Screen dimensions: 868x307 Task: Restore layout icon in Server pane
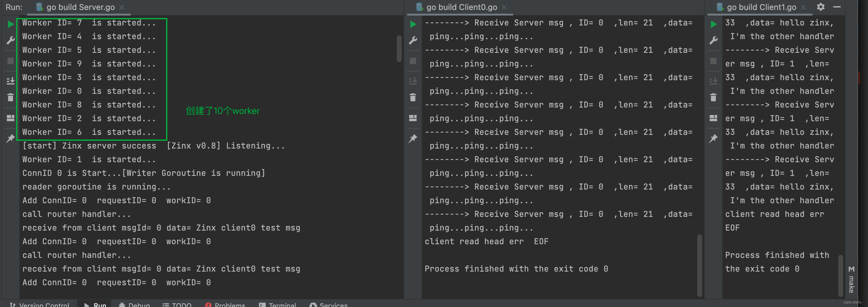(11, 118)
